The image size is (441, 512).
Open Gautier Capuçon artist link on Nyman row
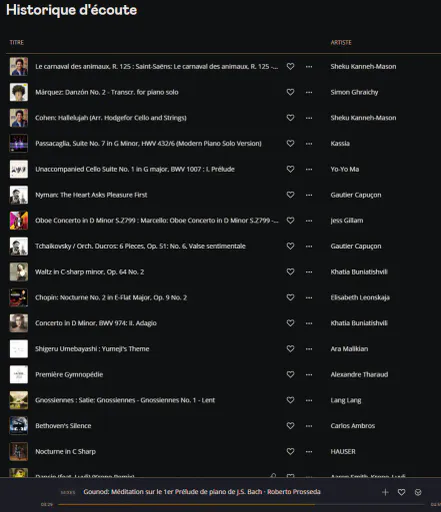tap(356, 195)
